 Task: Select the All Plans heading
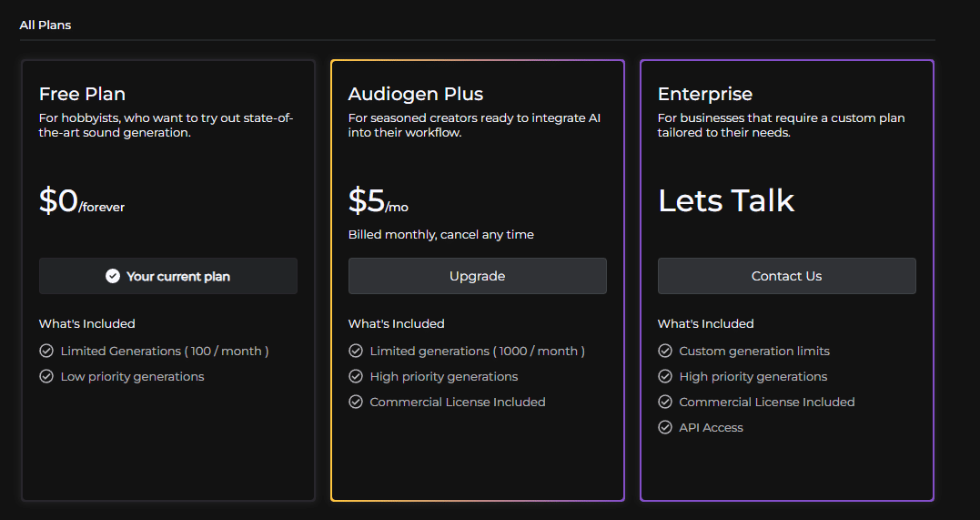pyautogui.click(x=45, y=25)
